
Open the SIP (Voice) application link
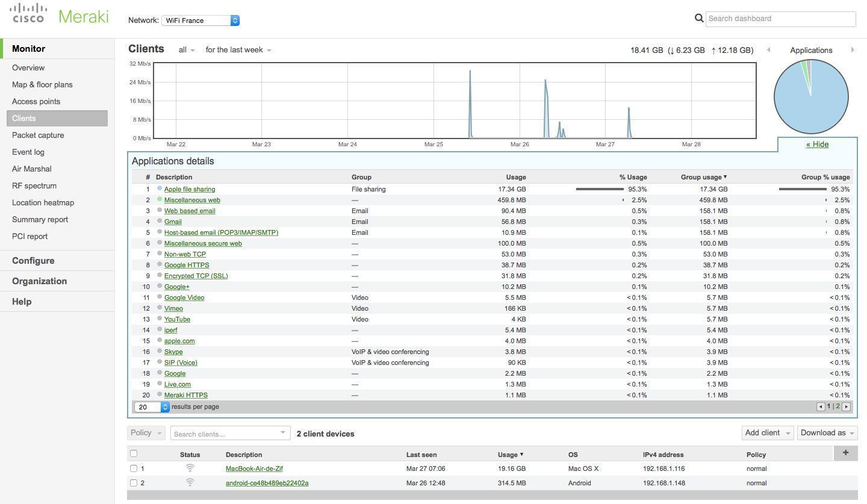[181, 362]
